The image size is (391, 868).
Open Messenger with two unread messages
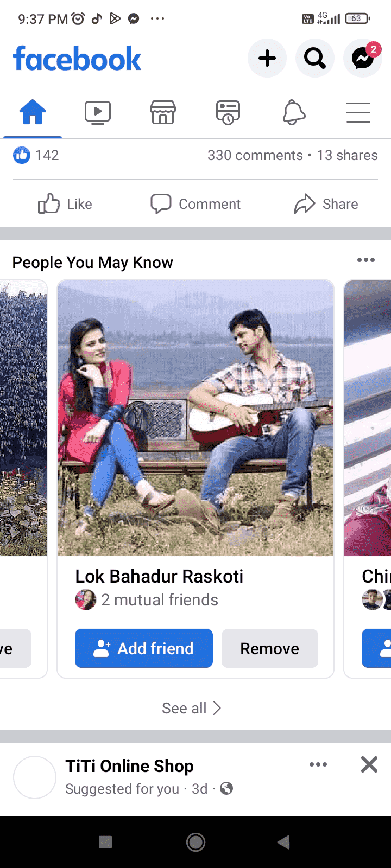pyautogui.click(x=363, y=58)
